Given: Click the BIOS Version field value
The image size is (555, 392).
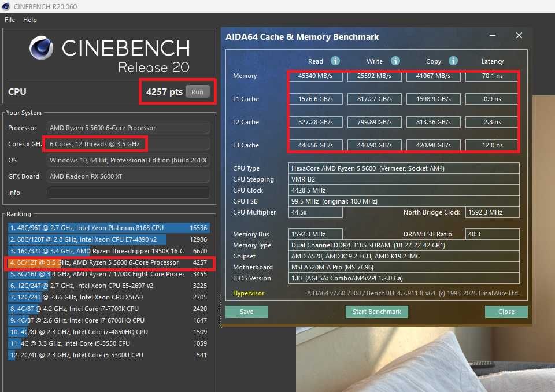Looking at the screenshot, I should click(404, 278).
